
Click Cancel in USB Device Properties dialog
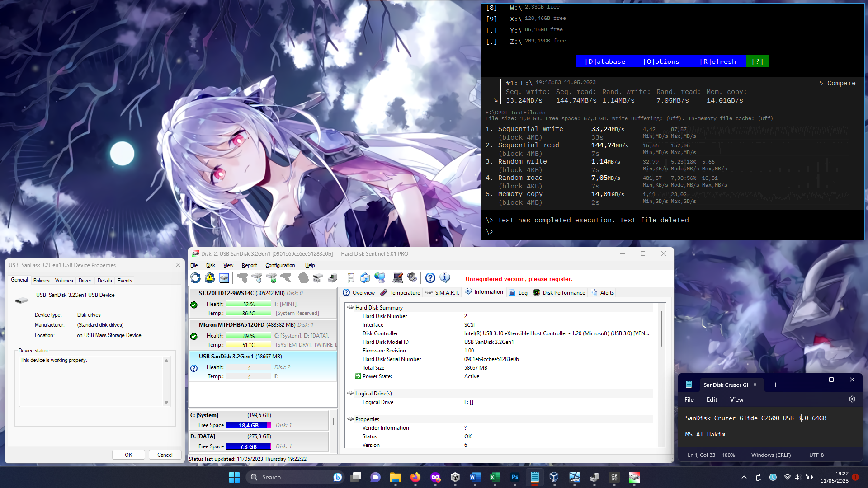[165, 455]
